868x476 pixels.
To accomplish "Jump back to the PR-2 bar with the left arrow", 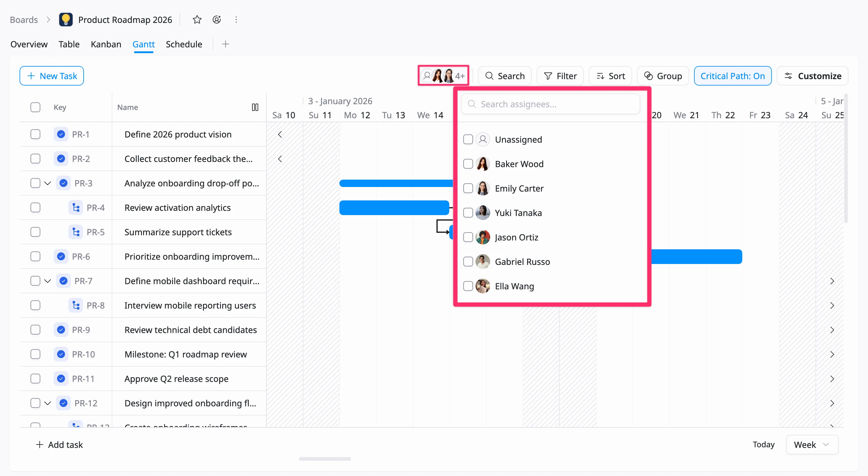I will 280,159.
